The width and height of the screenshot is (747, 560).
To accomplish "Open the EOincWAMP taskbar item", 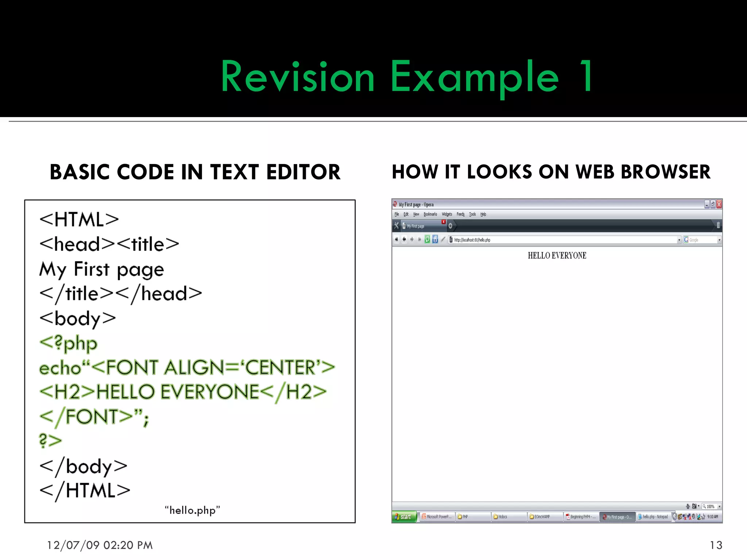I will 545,517.
